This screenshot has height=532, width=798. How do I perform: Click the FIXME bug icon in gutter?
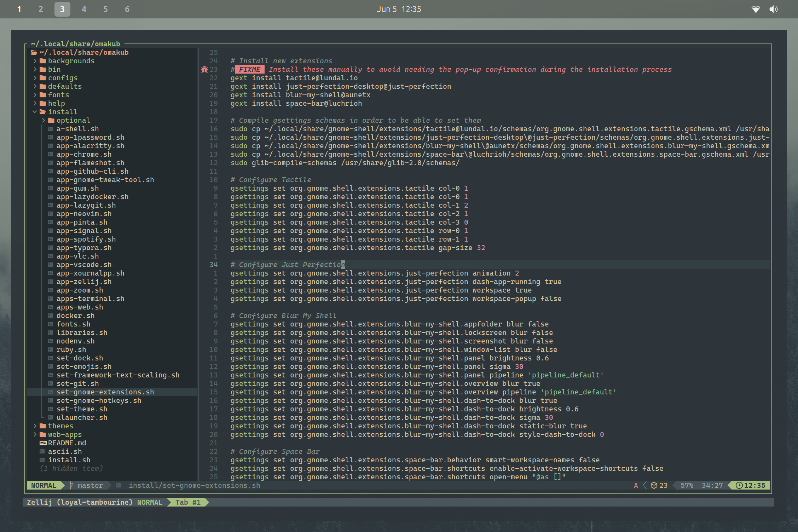204,69
